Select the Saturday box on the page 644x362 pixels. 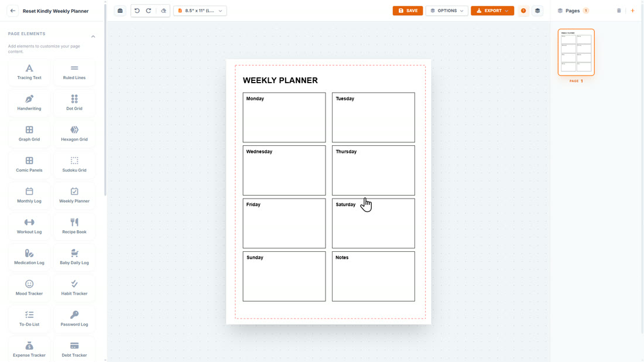pos(374,224)
